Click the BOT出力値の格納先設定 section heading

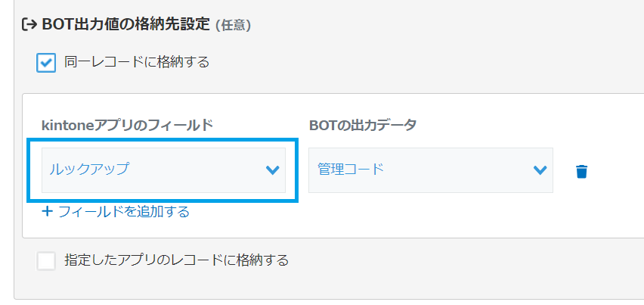(x=126, y=24)
